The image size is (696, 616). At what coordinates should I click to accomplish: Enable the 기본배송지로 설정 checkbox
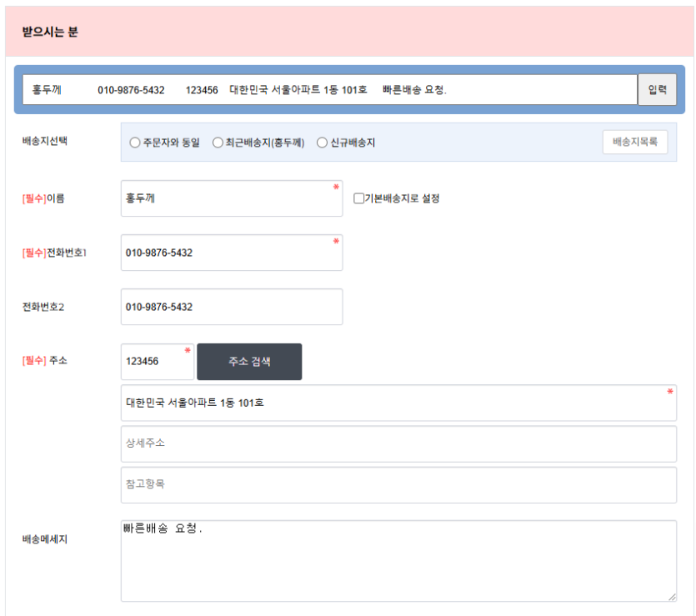pos(358,198)
